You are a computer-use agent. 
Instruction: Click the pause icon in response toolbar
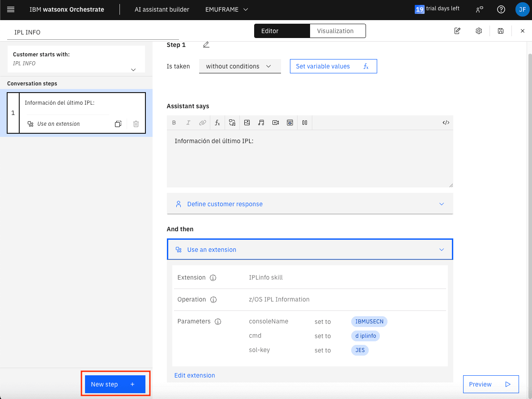point(305,123)
